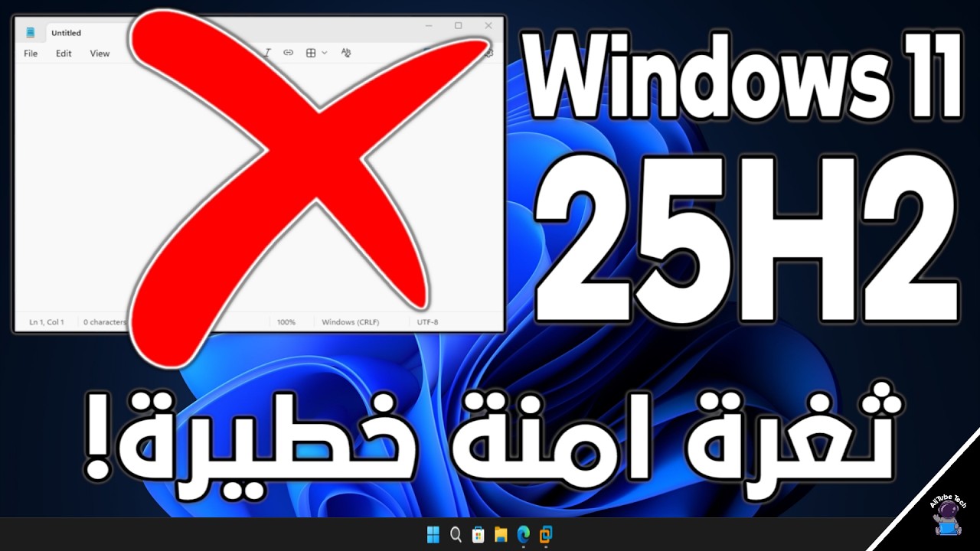The height and width of the screenshot is (551, 980).
Task: Open taskbar Search
Action: click(x=456, y=534)
